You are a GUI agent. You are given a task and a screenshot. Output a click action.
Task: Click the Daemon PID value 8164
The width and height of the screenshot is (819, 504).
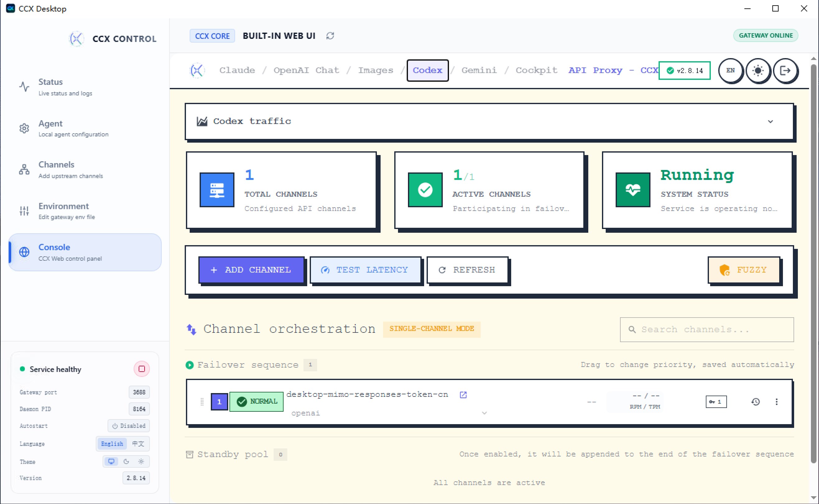pyautogui.click(x=139, y=409)
